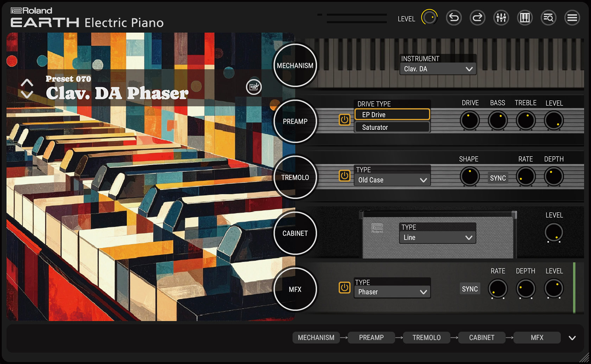Disable the Tremolo power switch

344,176
